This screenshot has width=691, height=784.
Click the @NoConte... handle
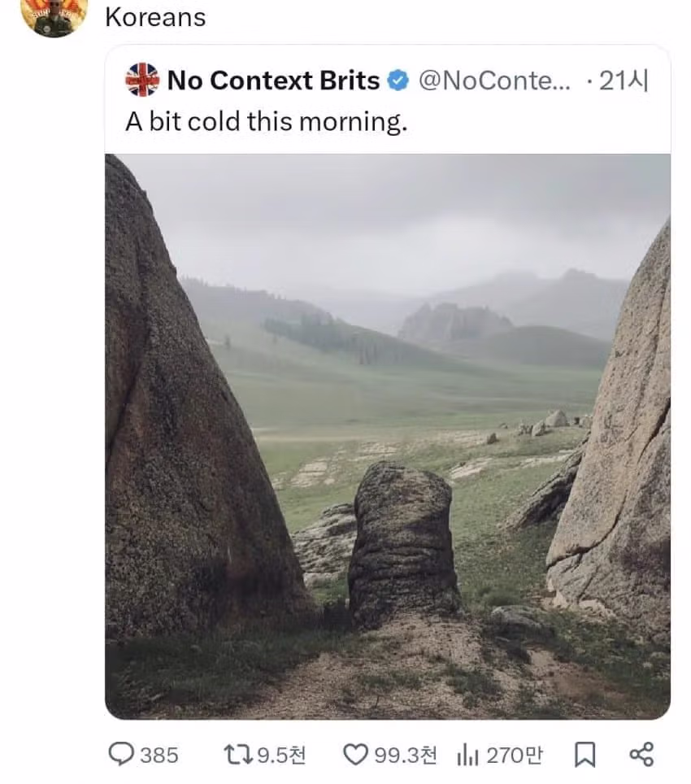pyautogui.click(x=494, y=81)
